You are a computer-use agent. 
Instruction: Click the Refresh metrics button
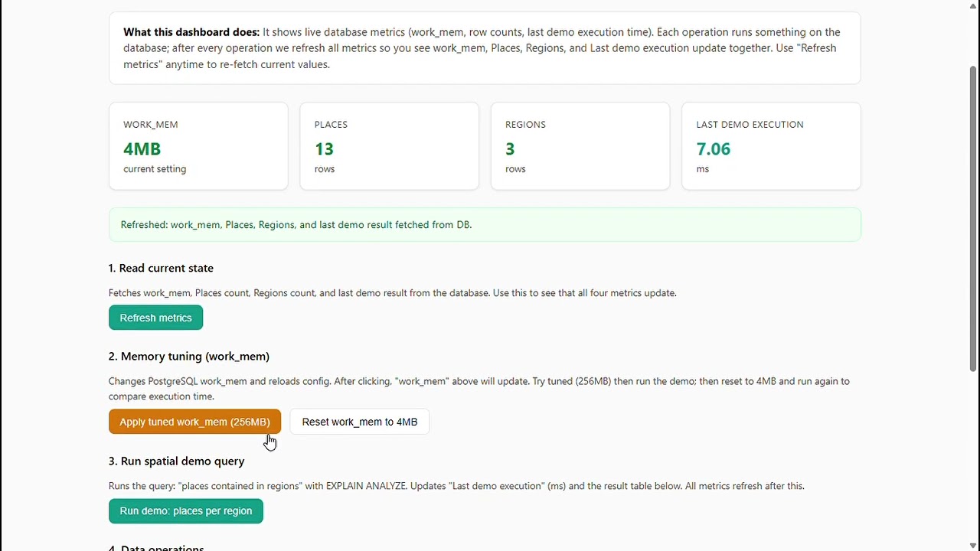155,318
